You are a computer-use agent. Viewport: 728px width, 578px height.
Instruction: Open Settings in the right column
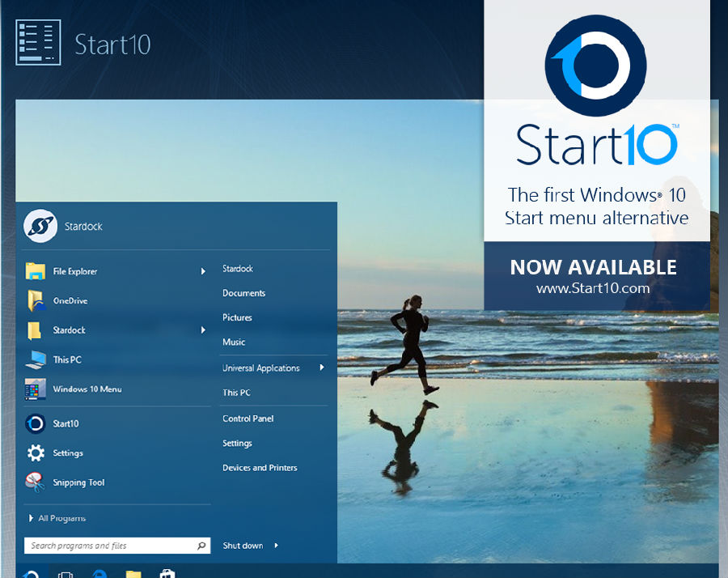pyautogui.click(x=237, y=444)
